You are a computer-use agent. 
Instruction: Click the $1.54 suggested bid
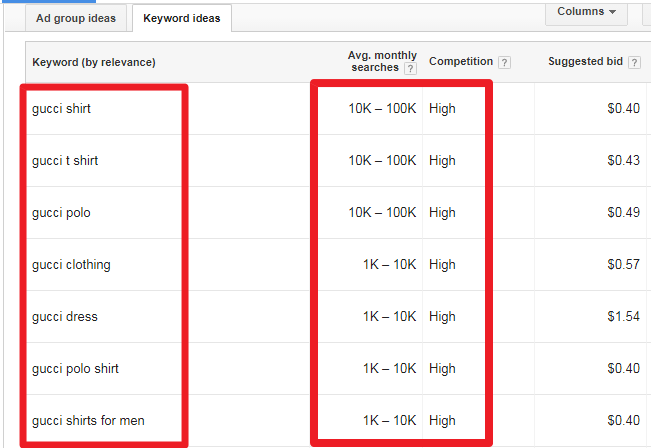tap(623, 316)
